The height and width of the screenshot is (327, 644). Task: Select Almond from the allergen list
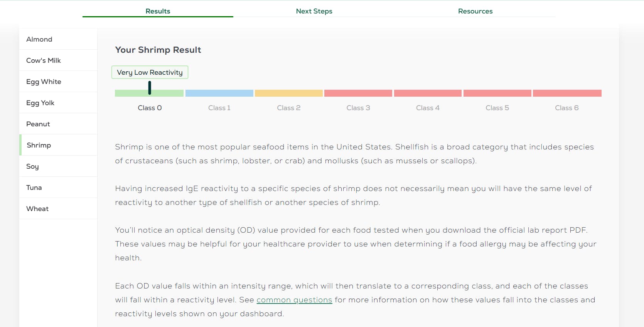(39, 39)
